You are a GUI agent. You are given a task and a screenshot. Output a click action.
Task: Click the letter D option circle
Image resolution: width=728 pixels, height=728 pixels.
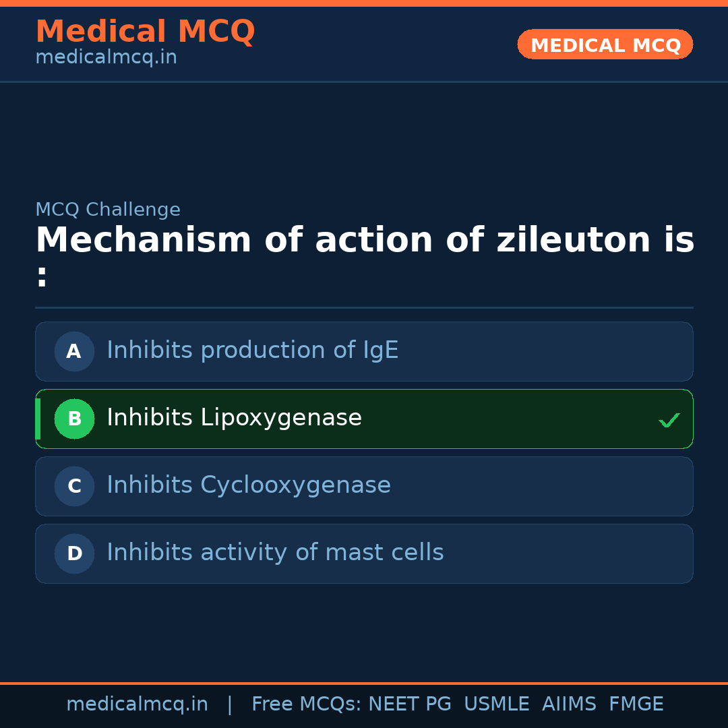pos(74,553)
